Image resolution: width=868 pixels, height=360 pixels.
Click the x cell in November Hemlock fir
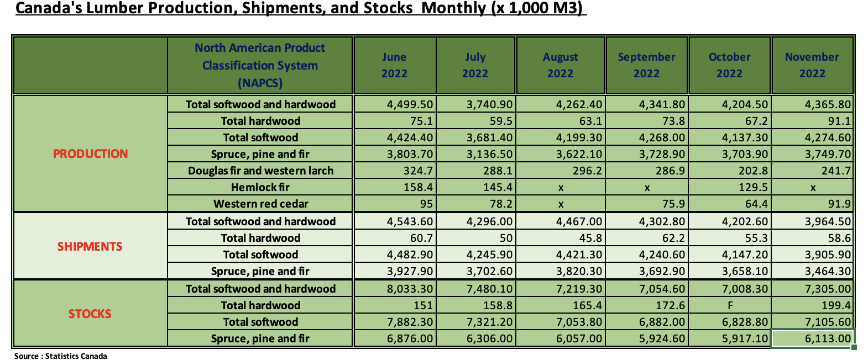pyautogui.click(x=813, y=188)
